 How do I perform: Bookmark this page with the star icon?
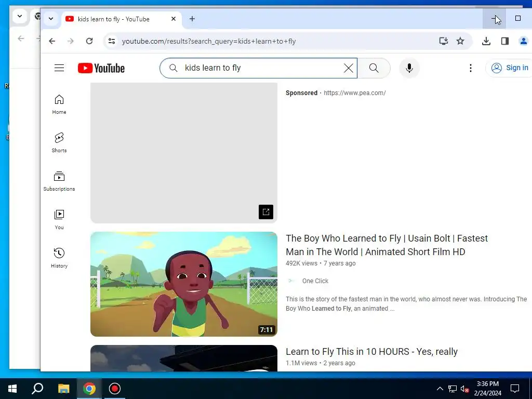[x=460, y=41]
